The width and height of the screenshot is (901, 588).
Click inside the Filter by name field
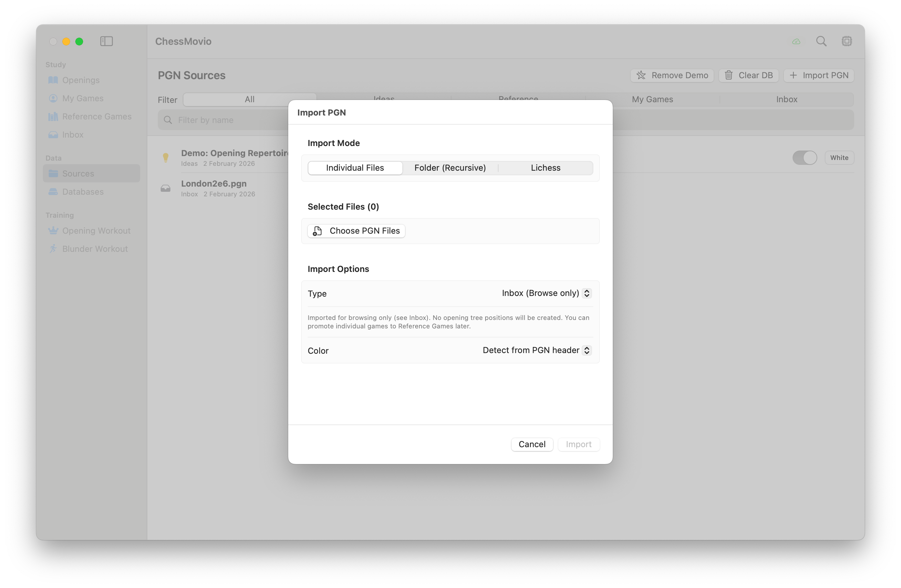click(227, 120)
